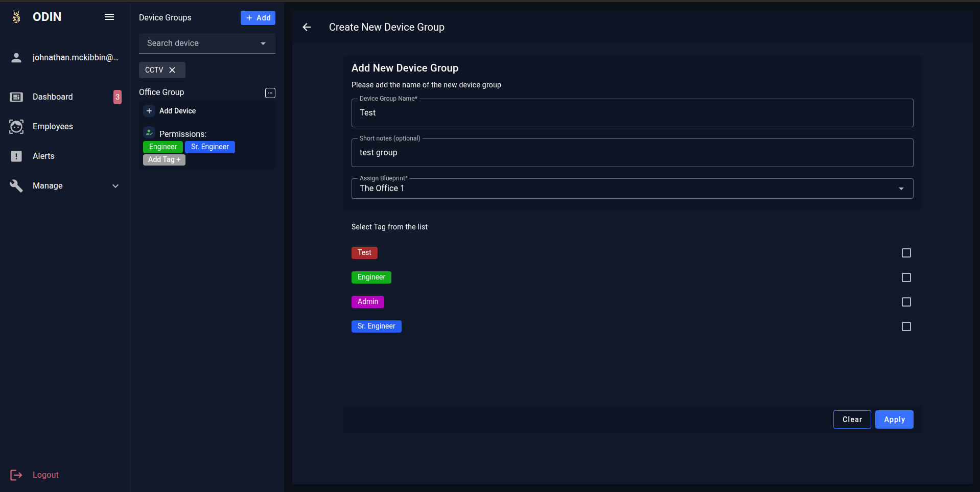
Task: Click the back arrow icon
Action: coord(307,27)
